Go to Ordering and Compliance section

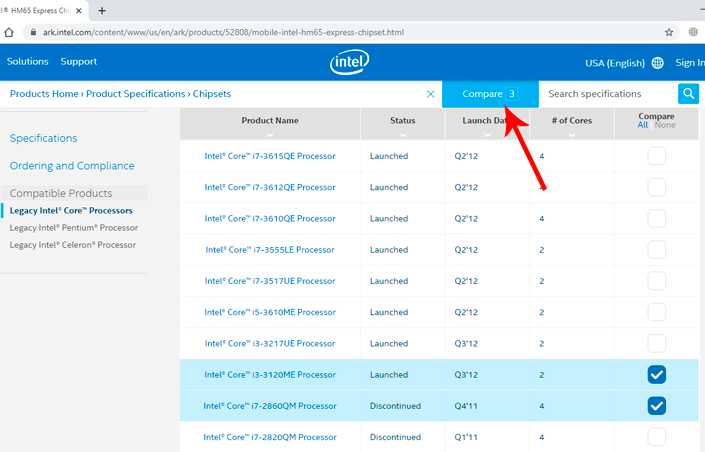tap(72, 166)
